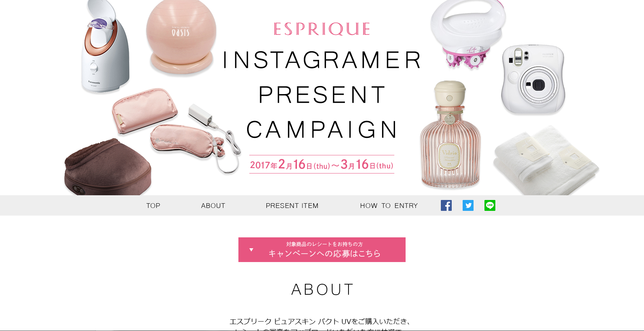The image size is (644, 331).
Task: Share the page via the Facebook icon
Action: click(x=446, y=205)
